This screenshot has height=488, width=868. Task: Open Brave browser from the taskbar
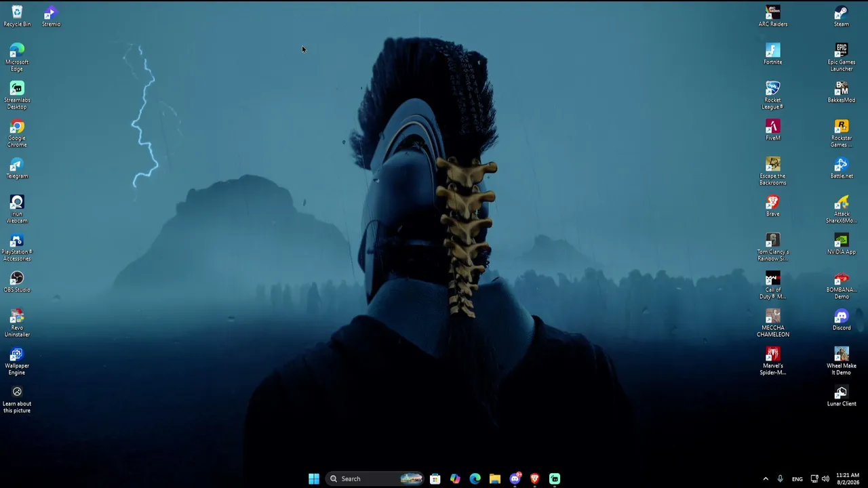tap(535, 479)
